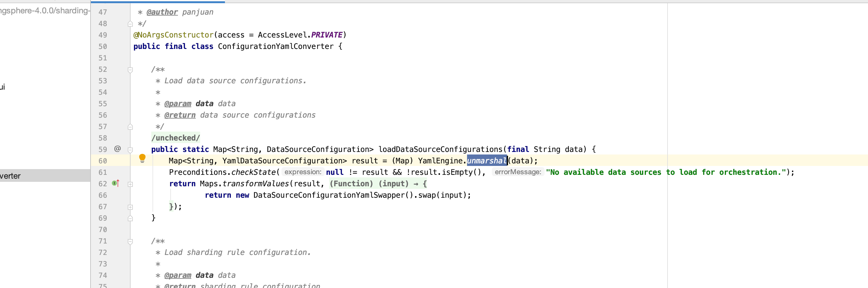The image size is (868, 288).
Task: Collapse the Javadoc block starting at line 71
Action: click(130, 242)
